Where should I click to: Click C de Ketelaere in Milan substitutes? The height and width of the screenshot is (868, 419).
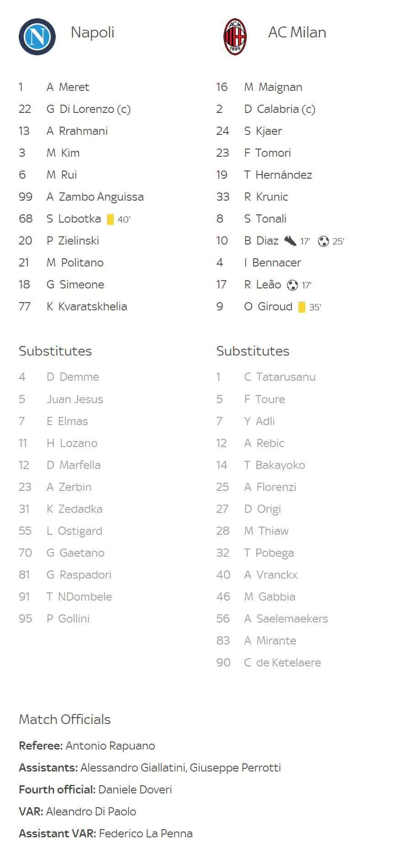coord(282,663)
